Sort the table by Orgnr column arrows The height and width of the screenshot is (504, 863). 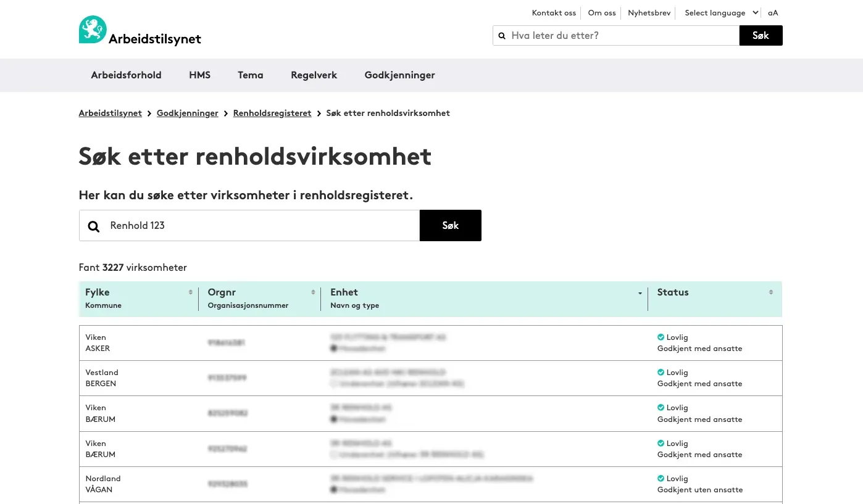(x=313, y=292)
